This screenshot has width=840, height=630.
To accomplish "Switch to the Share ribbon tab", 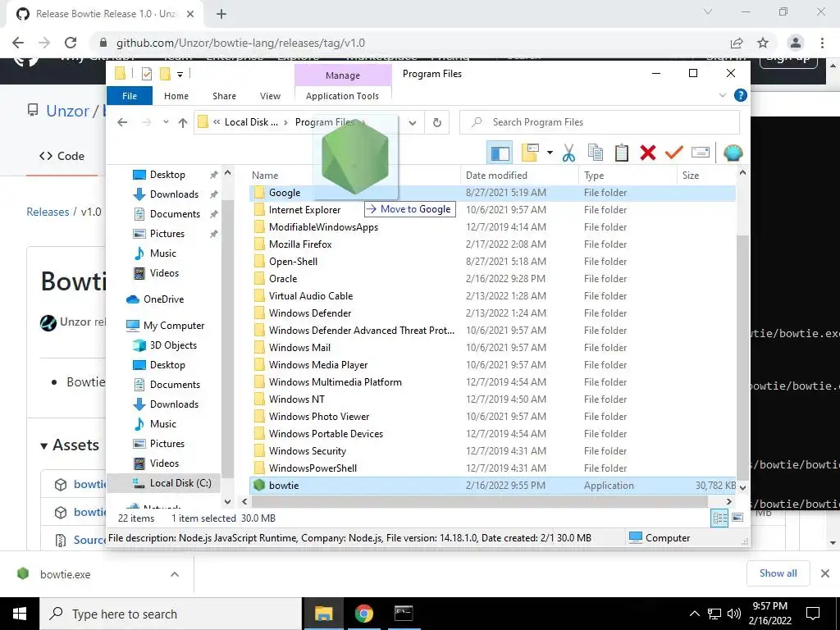I will [224, 96].
